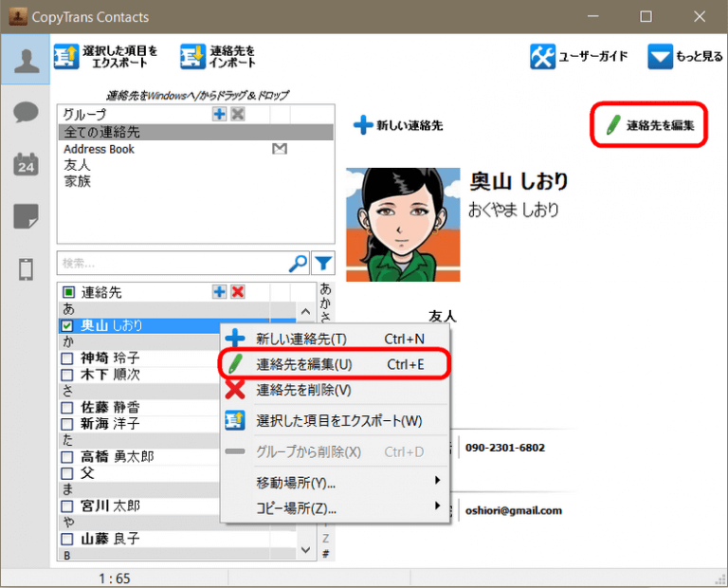Open コピー場所(Z)... submenu
This screenshot has width=728, height=588.
(335, 507)
